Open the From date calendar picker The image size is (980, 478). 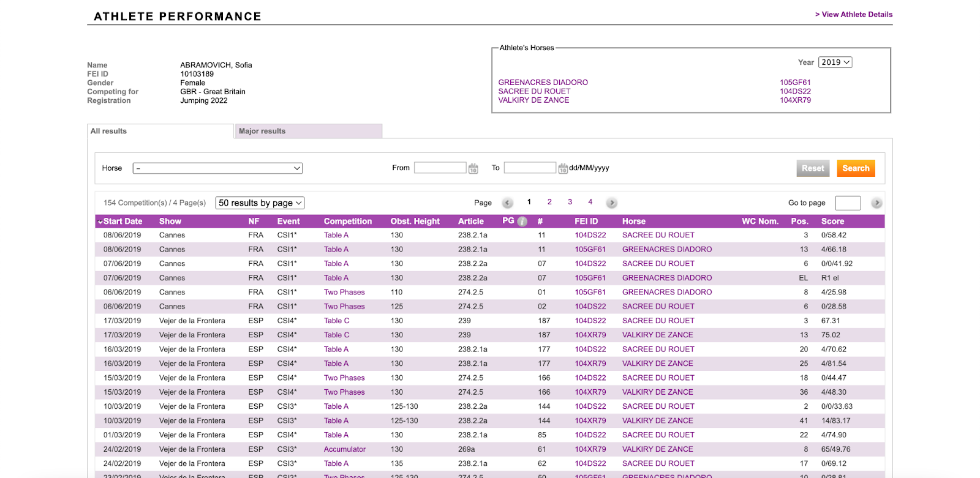(473, 168)
